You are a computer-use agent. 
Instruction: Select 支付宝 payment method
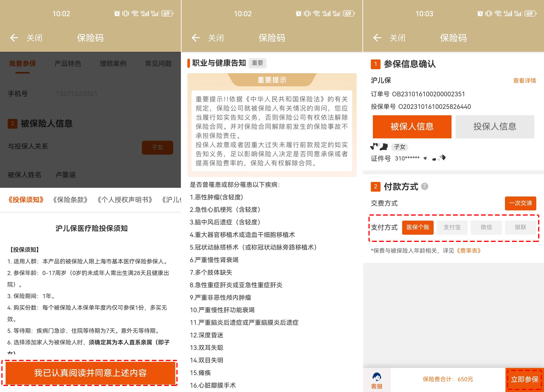452,227
